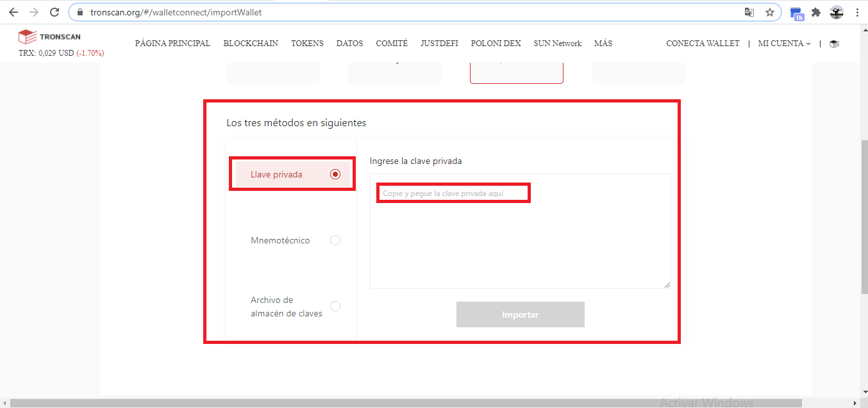
Task: Click 'Ingrese la clave privada' label
Action: pyautogui.click(x=416, y=161)
